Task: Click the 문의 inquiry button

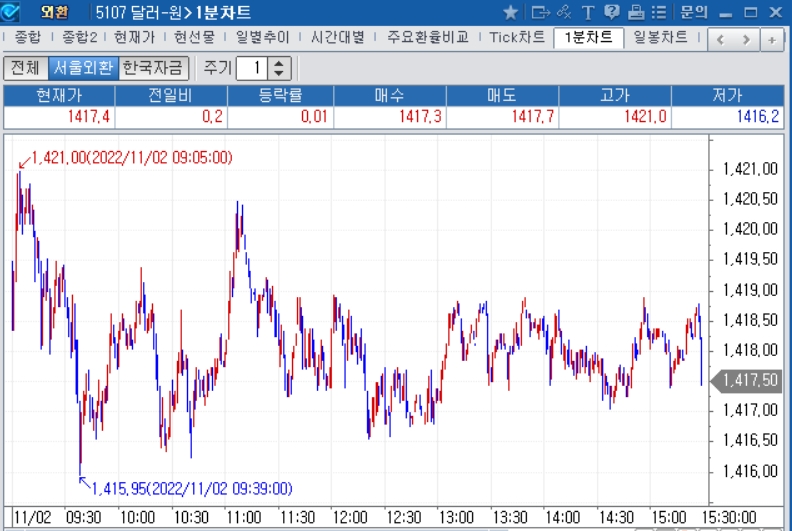Action: click(694, 12)
